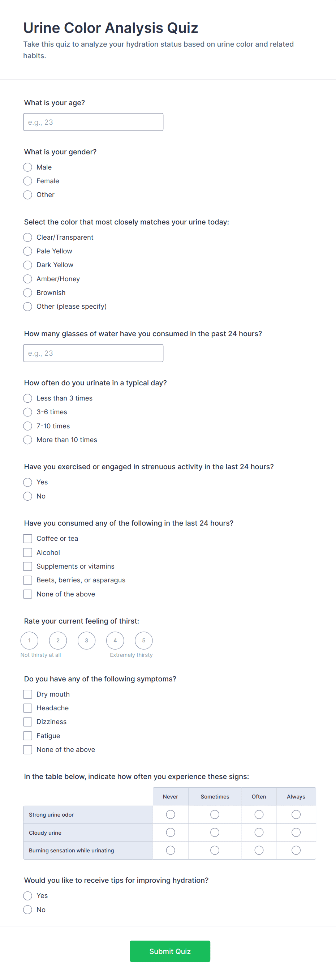Check Beets, berries, or asparagus

click(x=28, y=580)
